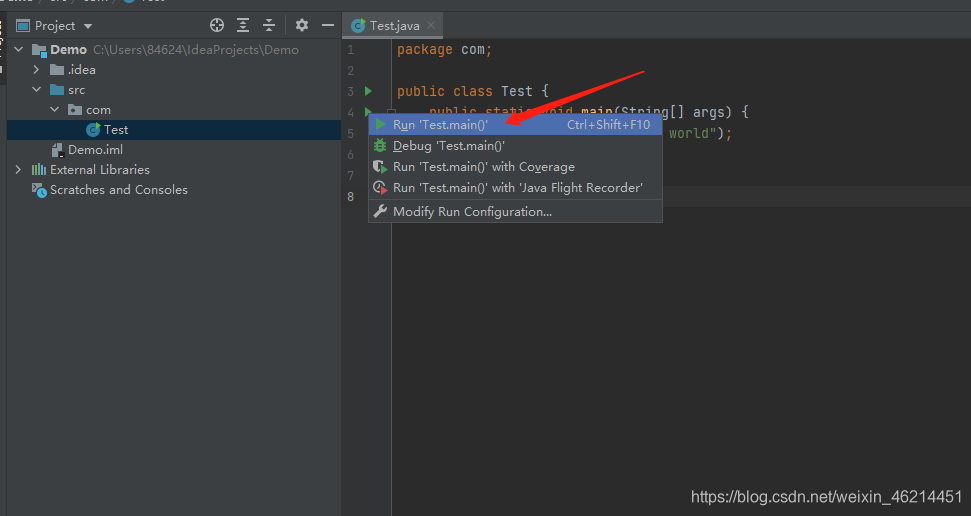The height and width of the screenshot is (516, 971).
Task: Choose Modify Run Configuration...
Action: point(515,212)
